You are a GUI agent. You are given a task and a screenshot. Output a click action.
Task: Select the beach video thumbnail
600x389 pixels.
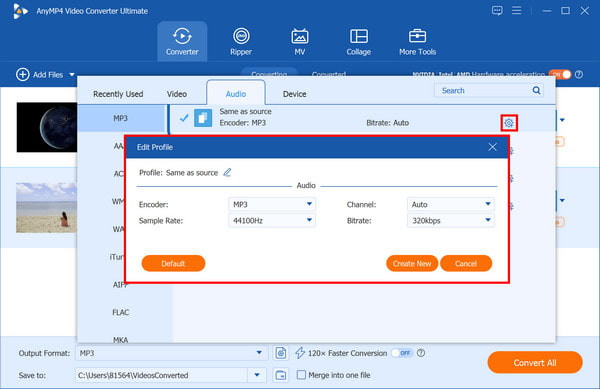[47, 208]
